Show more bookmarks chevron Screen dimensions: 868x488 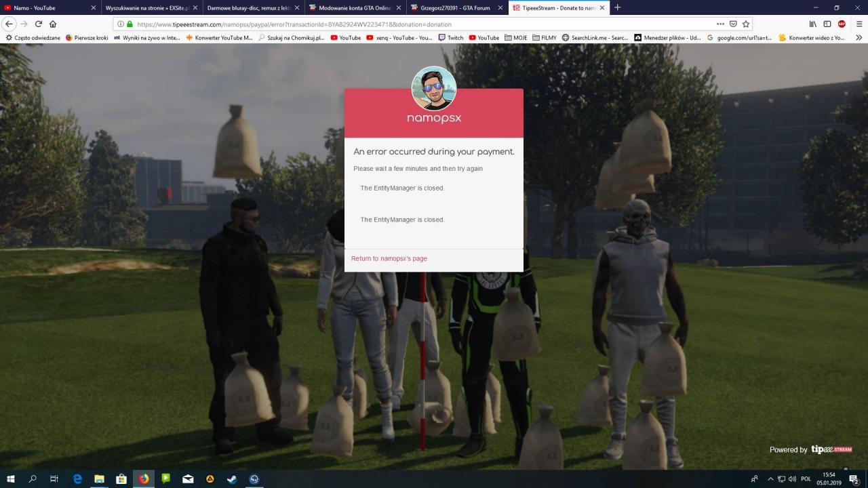pyautogui.click(x=859, y=38)
